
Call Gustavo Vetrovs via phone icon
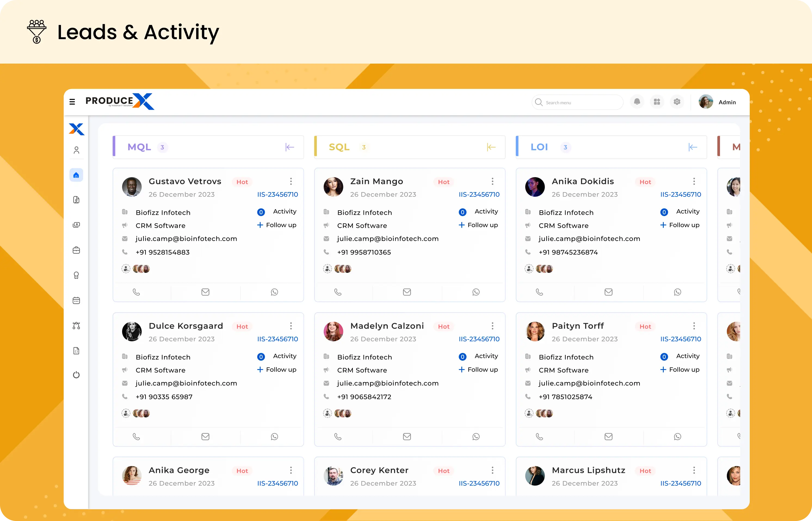click(136, 292)
